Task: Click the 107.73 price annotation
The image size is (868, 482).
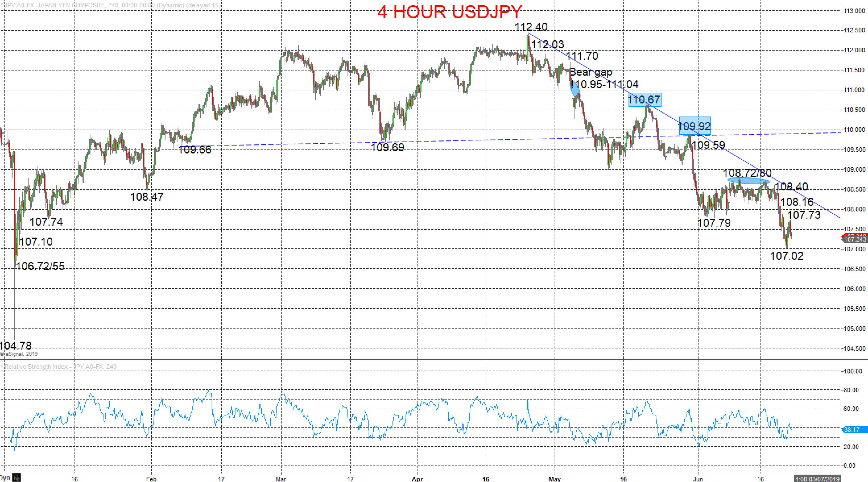Action: pyautogui.click(x=804, y=215)
